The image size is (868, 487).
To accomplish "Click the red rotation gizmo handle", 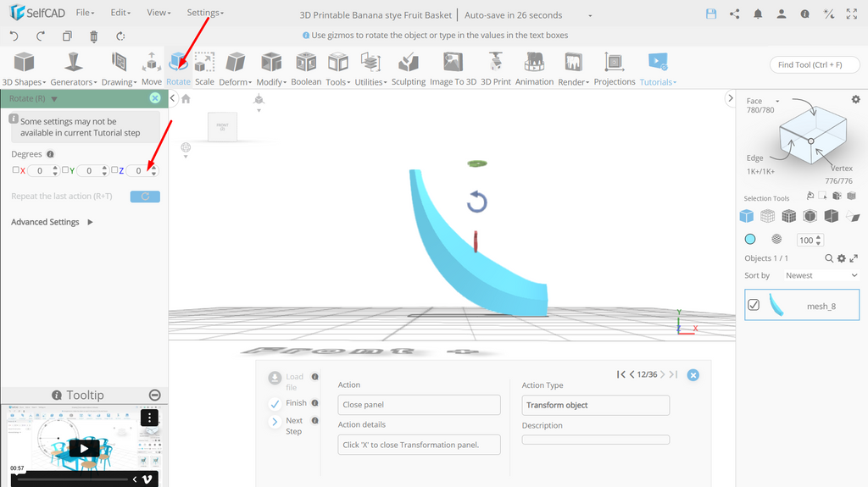I will 476,242.
